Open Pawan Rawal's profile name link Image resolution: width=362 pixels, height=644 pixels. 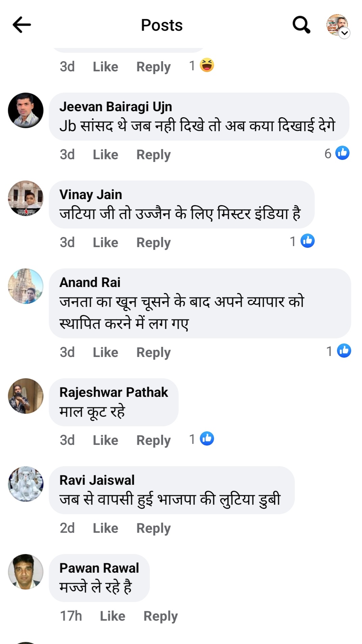pos(99,568)
